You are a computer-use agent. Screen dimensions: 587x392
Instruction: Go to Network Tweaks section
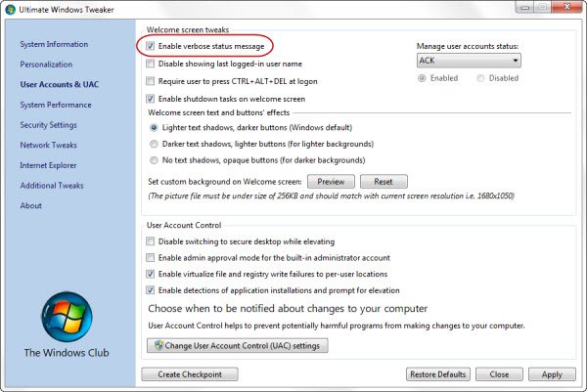tap(49, 145)
